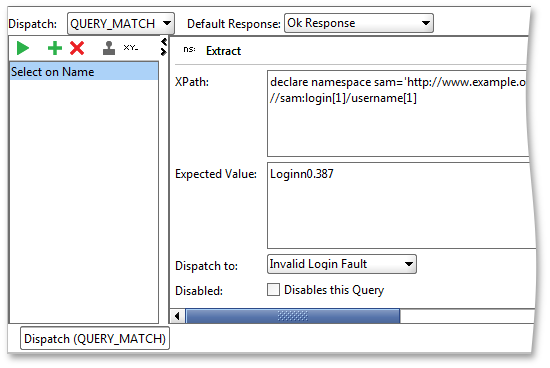Screen dimensions: 550x368
Task: Click the stamp copy query icon
Action: [x=109, y=48]
